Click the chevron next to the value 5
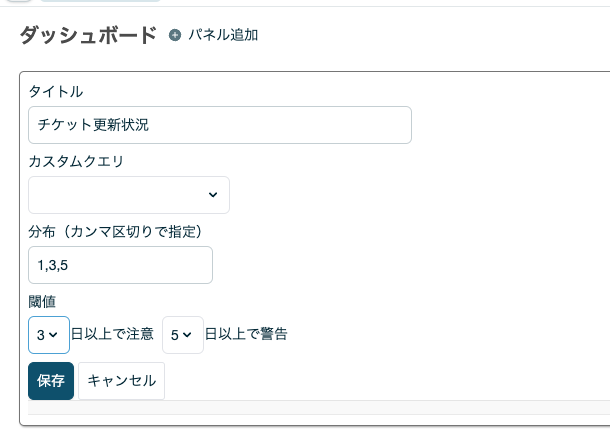 pyautogui.click(x=189, y=335)
